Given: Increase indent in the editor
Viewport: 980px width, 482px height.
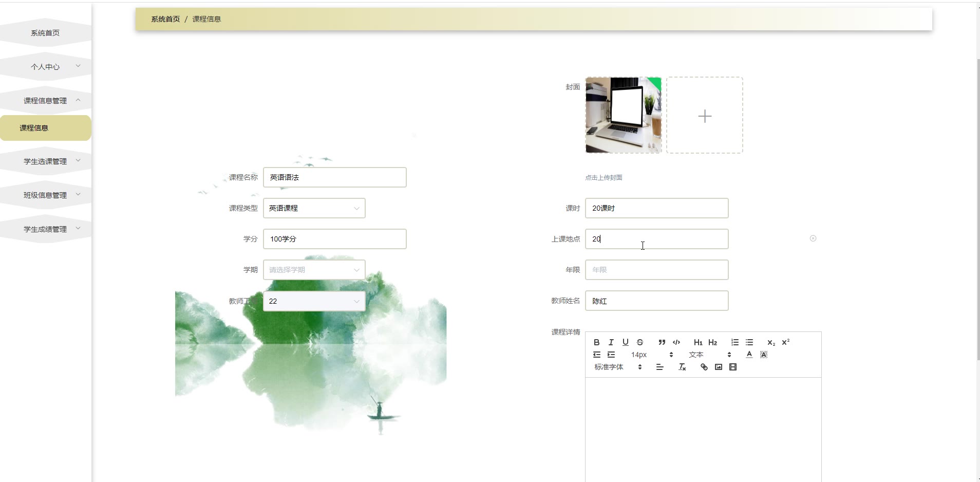Looking at the screenshot, I should pyautogui.click(x=611, y=355).
